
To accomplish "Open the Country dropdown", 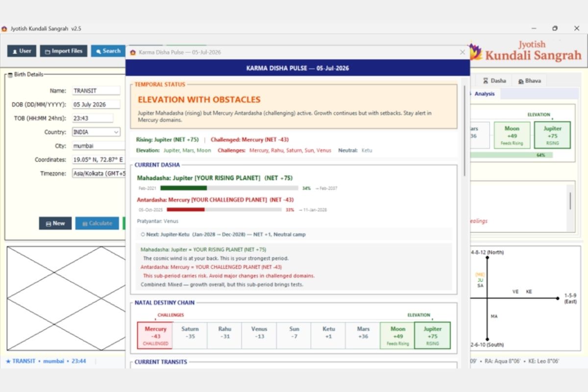I will 96,132.
